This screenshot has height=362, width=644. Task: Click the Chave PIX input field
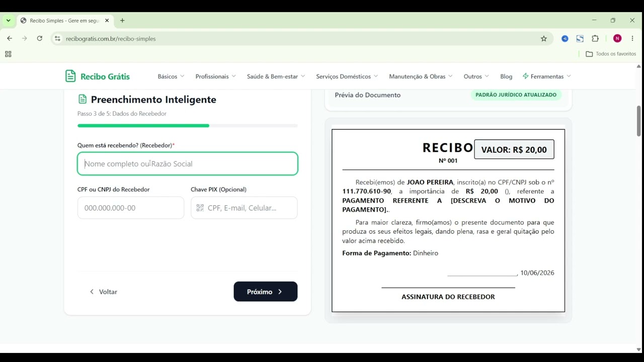point(244,208)
